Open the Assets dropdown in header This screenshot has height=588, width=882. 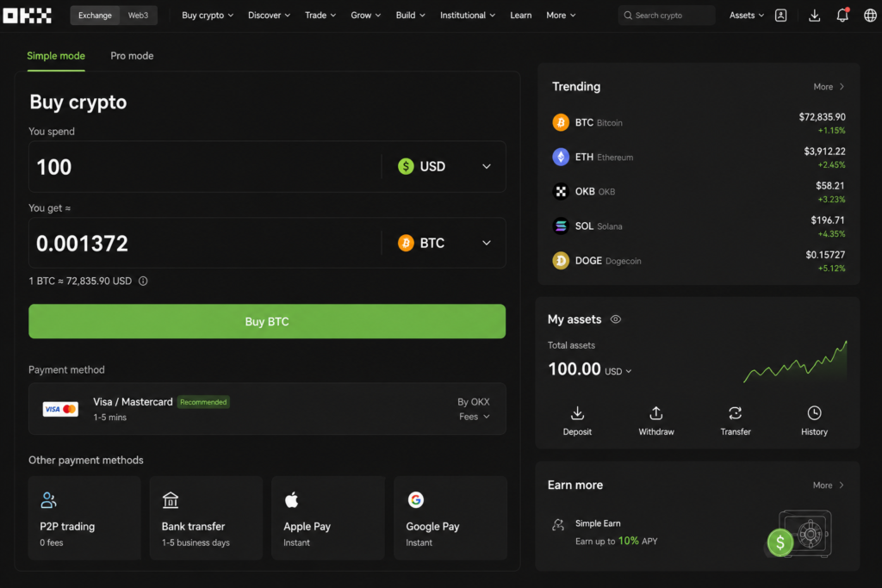coord(747,15)
